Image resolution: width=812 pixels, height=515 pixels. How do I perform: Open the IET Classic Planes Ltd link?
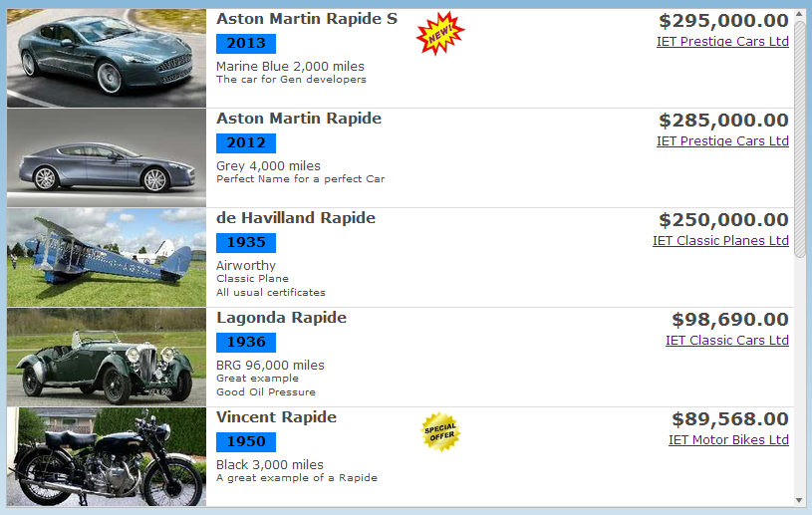click(720, 241)
